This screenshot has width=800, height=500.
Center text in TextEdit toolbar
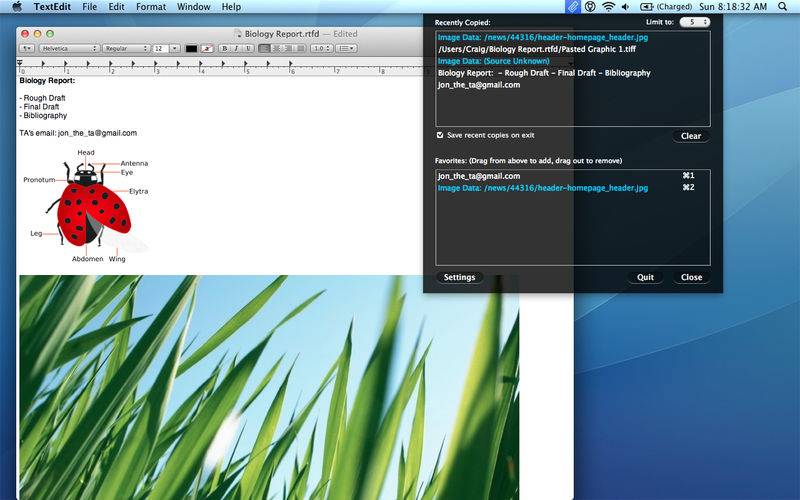tap(276, 48)
